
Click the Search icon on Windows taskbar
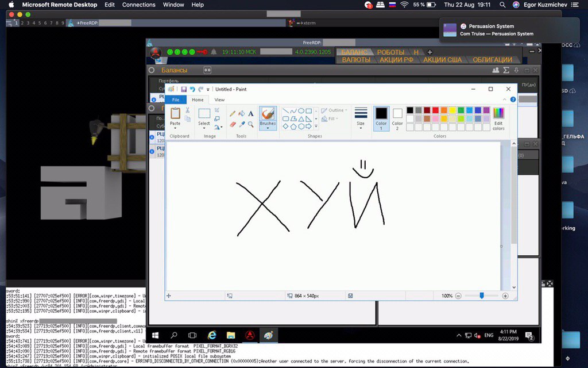(173, 335)
